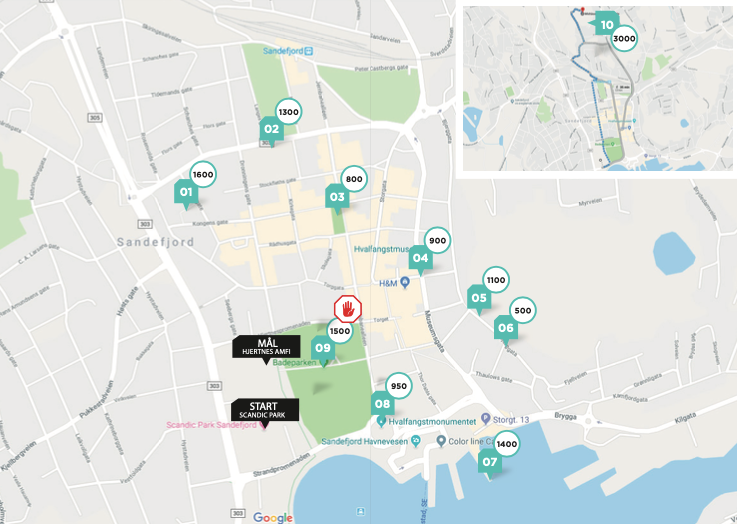Image resolution: width=737 pixels, height=524 pixels.
Task: Click the MÅL Hjertnes Amfi label
Action: pyautogui.click(x=267, y=348)
